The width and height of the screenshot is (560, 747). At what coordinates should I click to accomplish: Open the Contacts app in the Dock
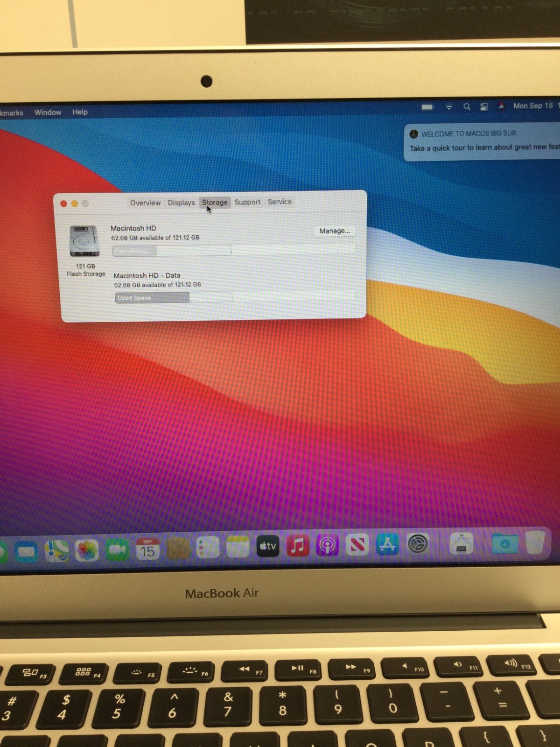178,548
